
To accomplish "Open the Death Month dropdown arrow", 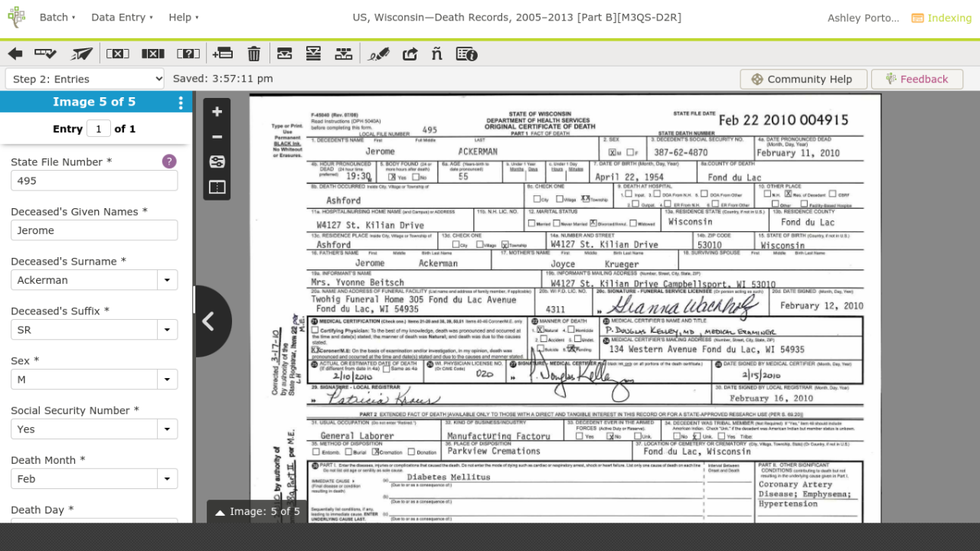I will pos(167,479).
